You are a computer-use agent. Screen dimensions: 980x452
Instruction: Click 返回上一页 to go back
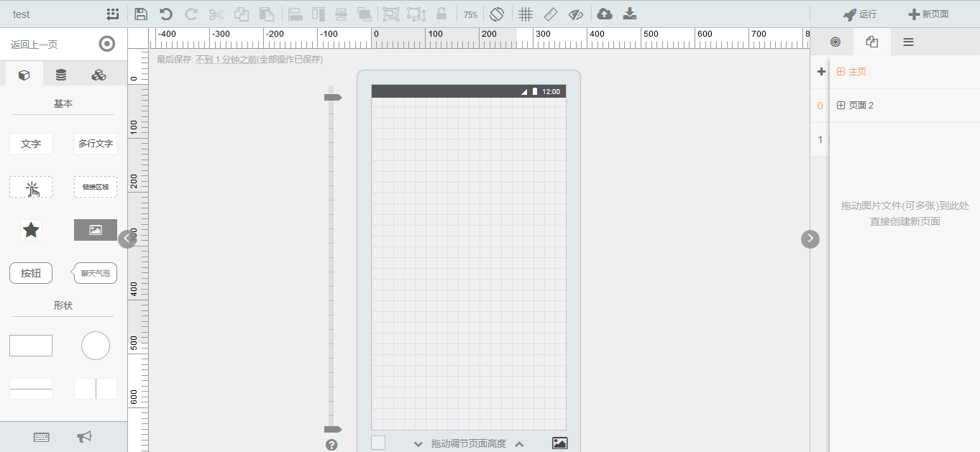(34, 45)
